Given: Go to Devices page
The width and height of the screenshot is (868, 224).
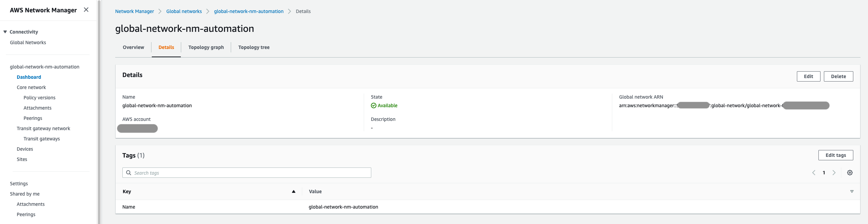Looking at the screenshot, I should (25, 149).
